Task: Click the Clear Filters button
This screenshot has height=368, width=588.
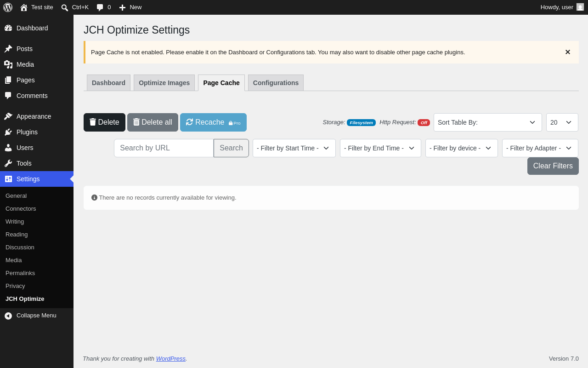Action: (x=553, y=166)
